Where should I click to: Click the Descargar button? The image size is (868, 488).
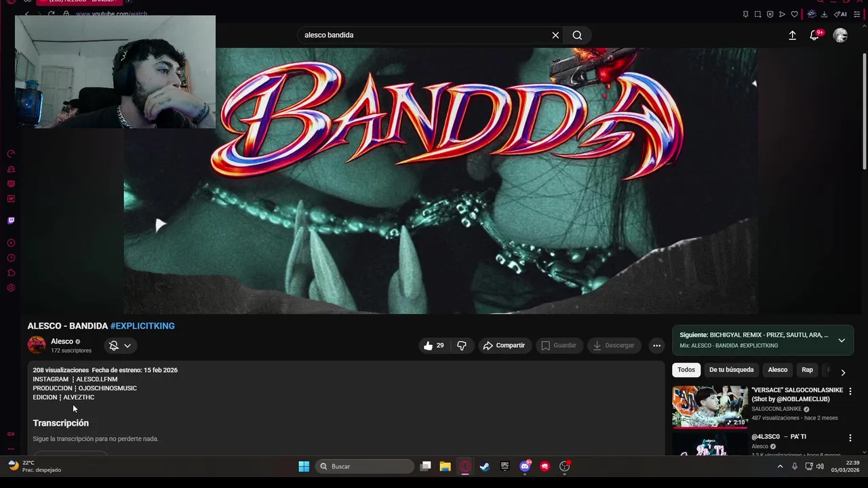coord(614,346)
